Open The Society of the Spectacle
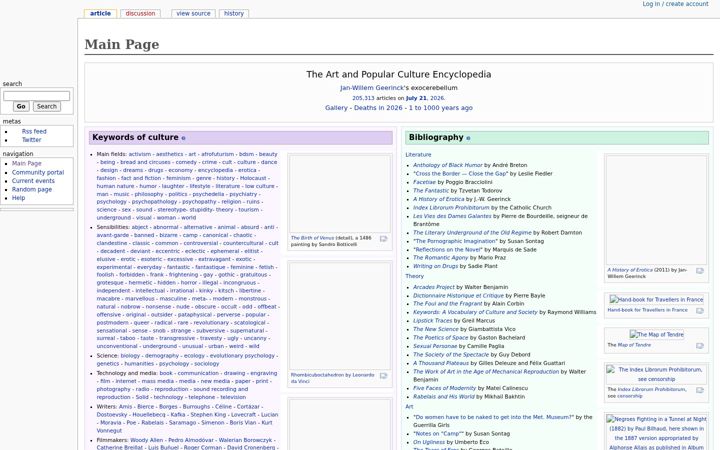 click(451, 355)
